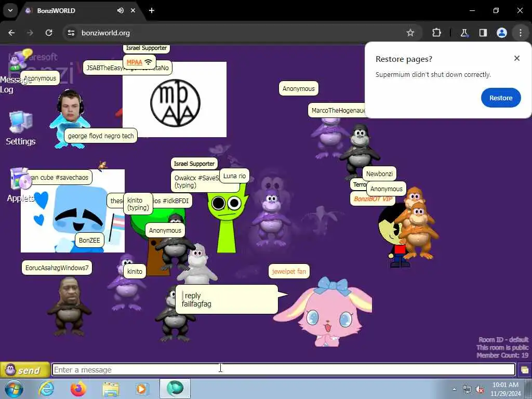Open the taskbar clock showing 10:01 AM
The image size is (532, 399).
pyautogui.click(x=506, y=389)
